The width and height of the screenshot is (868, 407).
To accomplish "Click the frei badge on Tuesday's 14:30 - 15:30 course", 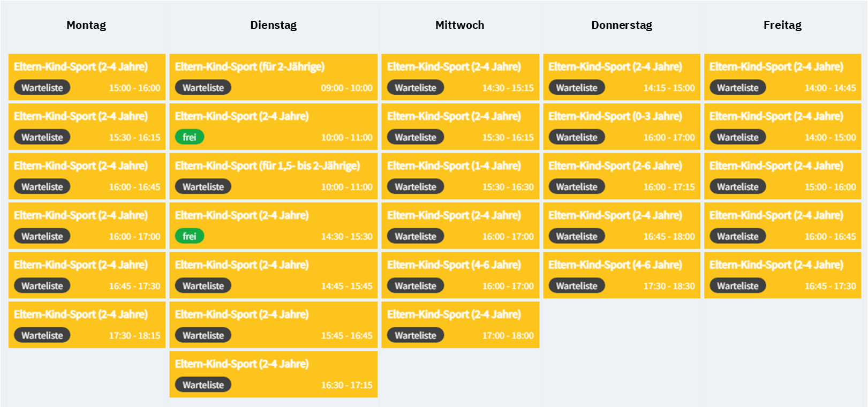I will pos(189,236).
